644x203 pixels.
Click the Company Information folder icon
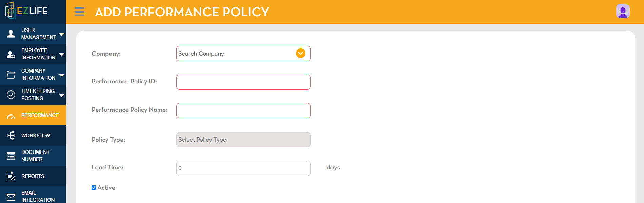pyautogui.click(x=11, y=75)
